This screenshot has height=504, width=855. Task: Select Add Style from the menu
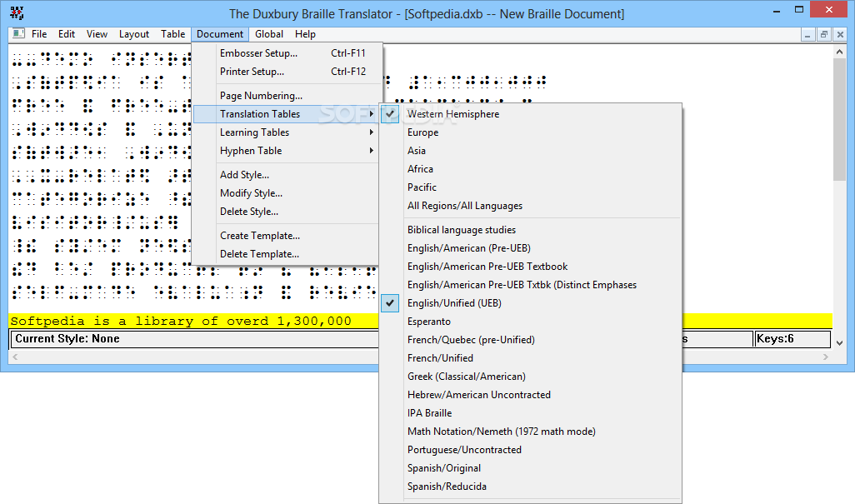[x=287, y=175]
